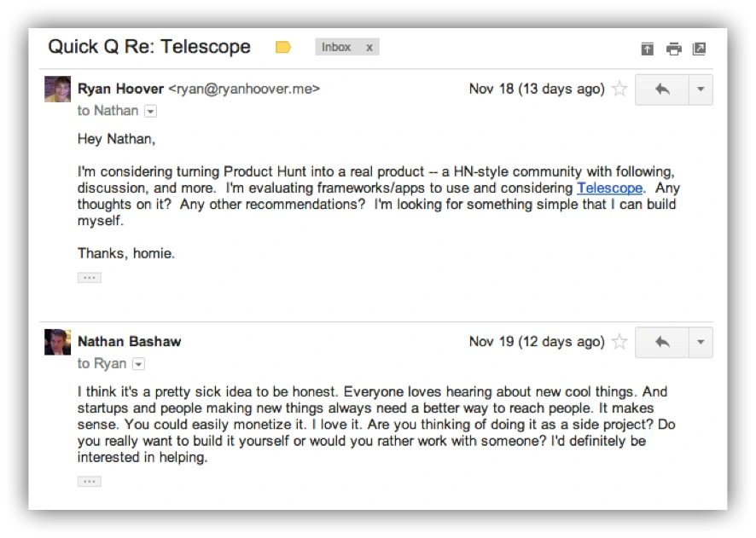The height and width of the screenshot is (538, 756).
Task: Star Ryan Hoover's Nov 18 message
Action: pos(620,89)
